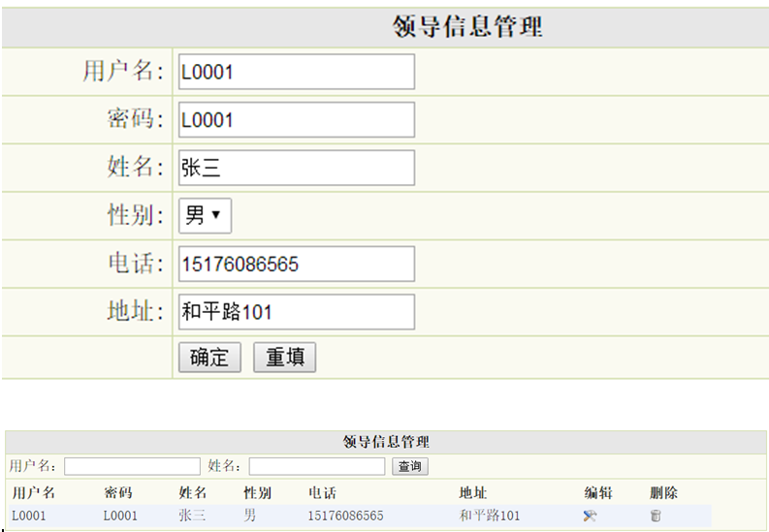This screenshot has width=769, height=532.
Task: Click the 地址 table column header
Action: (473, 493)
